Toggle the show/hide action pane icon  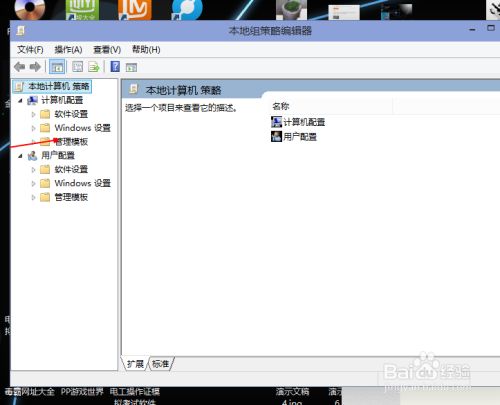pyautogui.click(x=131, y=67)
